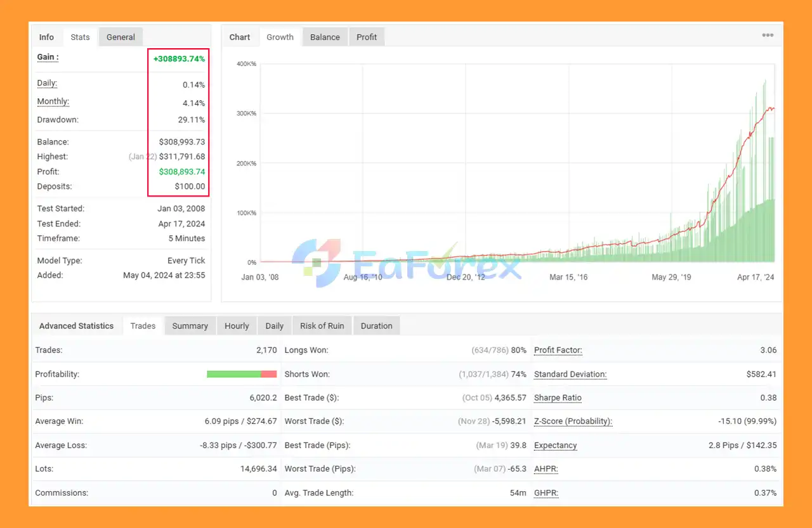Select the Info tab
Image resolution: width=812 pixels, height=528 pixels.
click(46, 37)
